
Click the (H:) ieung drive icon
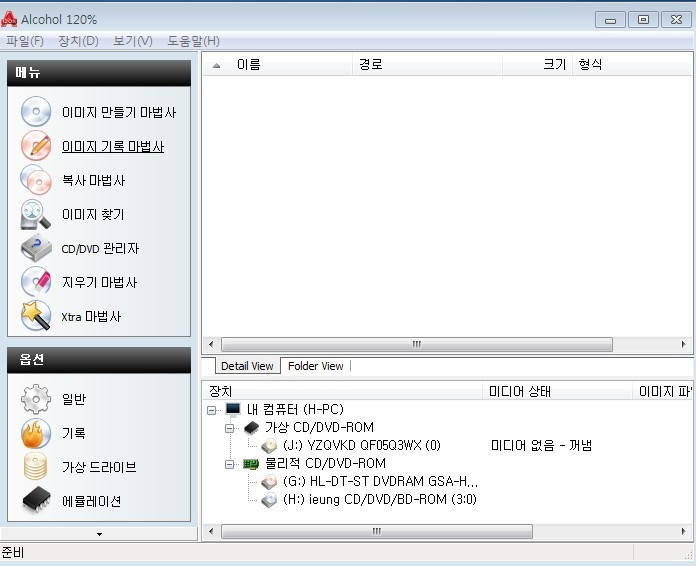[x=269, y=499]
